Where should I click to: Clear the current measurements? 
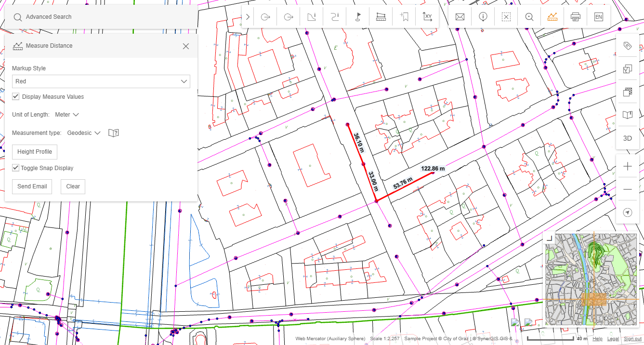tap(73, 186)
